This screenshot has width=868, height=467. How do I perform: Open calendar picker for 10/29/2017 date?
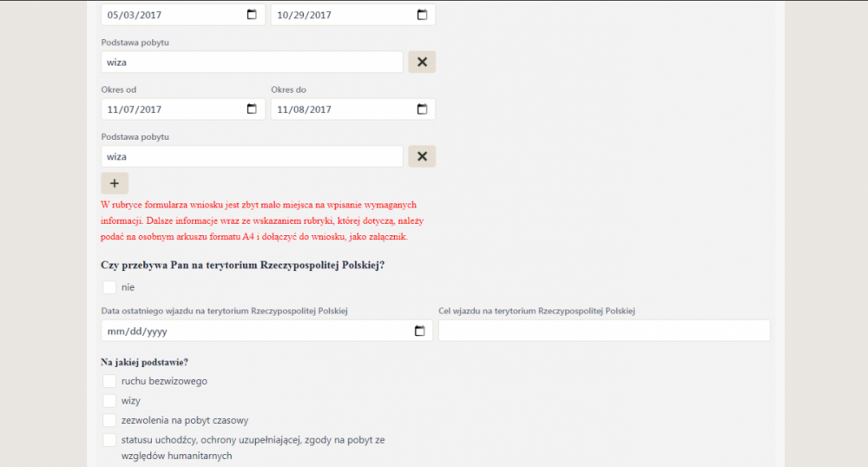coord(422,15)
